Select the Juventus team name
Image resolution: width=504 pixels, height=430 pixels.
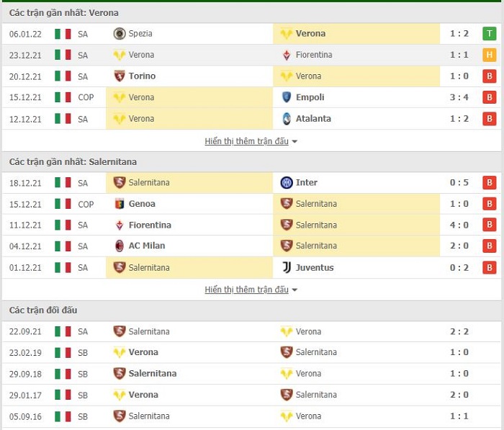click(x=315, y=268)
